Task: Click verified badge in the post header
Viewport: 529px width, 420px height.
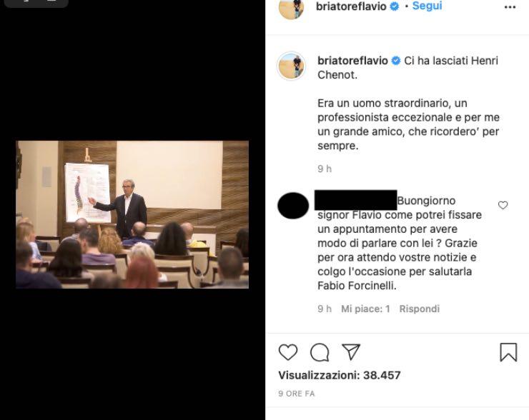Action: coord(394,6)
